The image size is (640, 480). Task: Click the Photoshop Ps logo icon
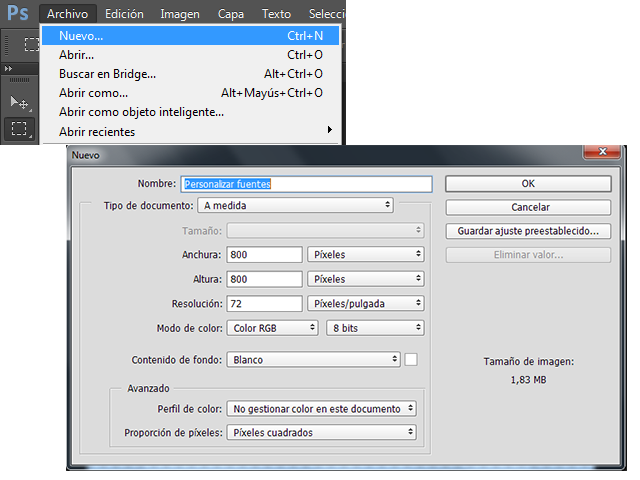[18, 13]
